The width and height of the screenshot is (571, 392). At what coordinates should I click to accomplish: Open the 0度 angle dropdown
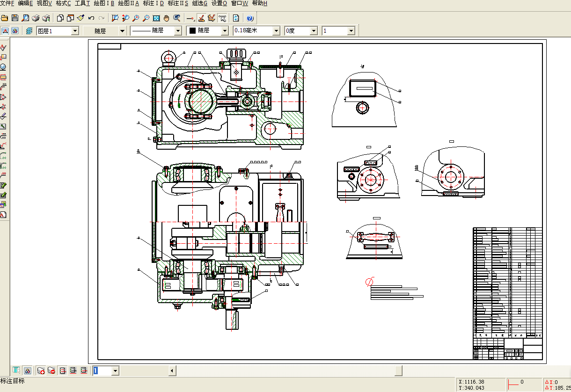(314, 31)
